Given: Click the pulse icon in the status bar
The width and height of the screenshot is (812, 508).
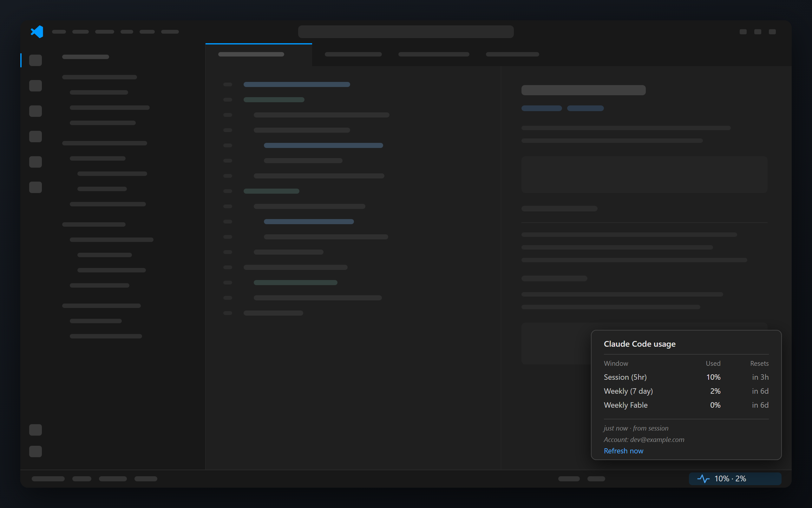Looking at the screenshot, I should click(x=703, y=479).
